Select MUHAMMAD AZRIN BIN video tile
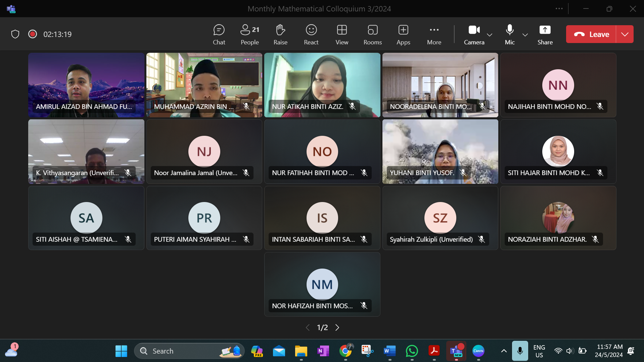This screenshot has height=362, width=644. 204,85
